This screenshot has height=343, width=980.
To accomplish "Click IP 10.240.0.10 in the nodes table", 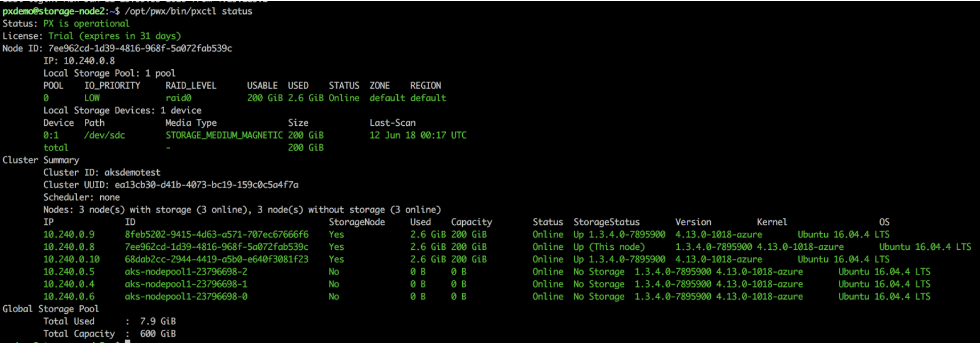I will click(71, 259).
